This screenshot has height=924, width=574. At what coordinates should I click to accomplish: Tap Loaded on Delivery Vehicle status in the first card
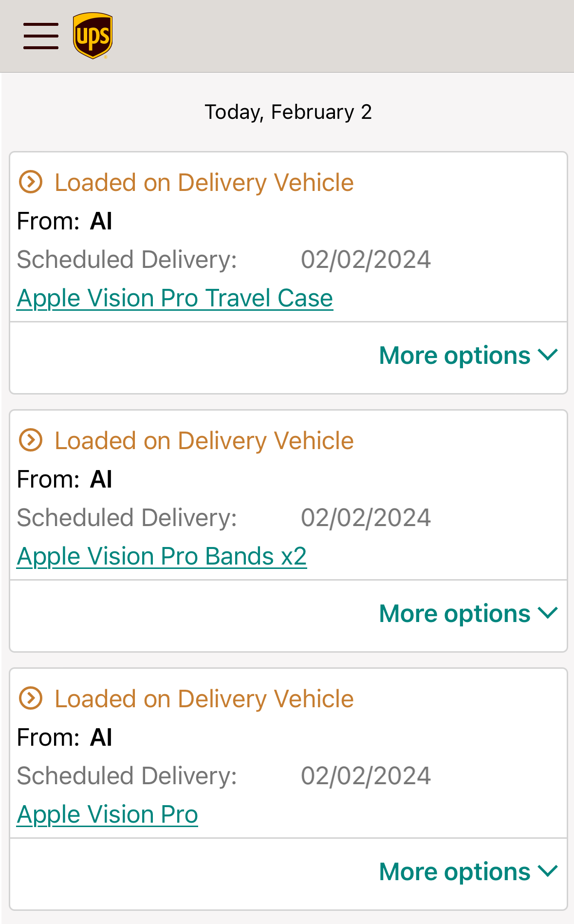pyautogui.click(x=204, y=183)
